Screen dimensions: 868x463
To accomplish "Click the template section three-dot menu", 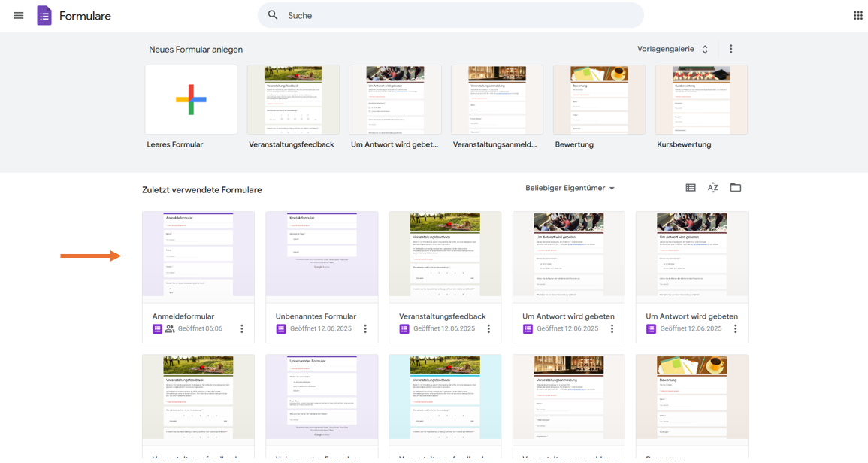I will (730, 49).
